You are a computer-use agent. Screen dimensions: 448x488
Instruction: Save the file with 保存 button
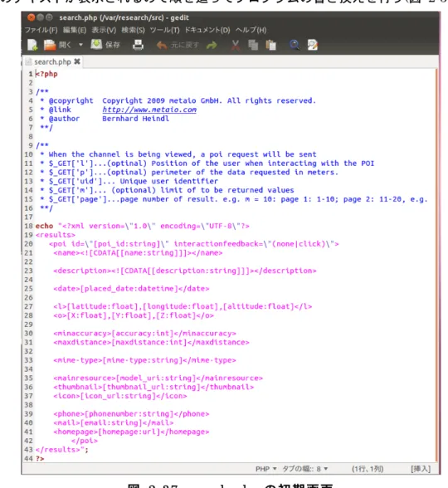pos(105,45)
